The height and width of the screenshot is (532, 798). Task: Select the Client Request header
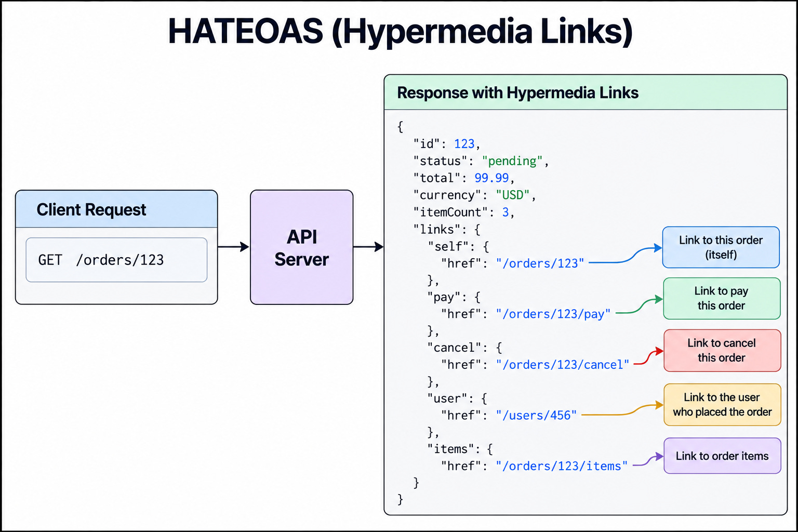(x=116, y=209)
